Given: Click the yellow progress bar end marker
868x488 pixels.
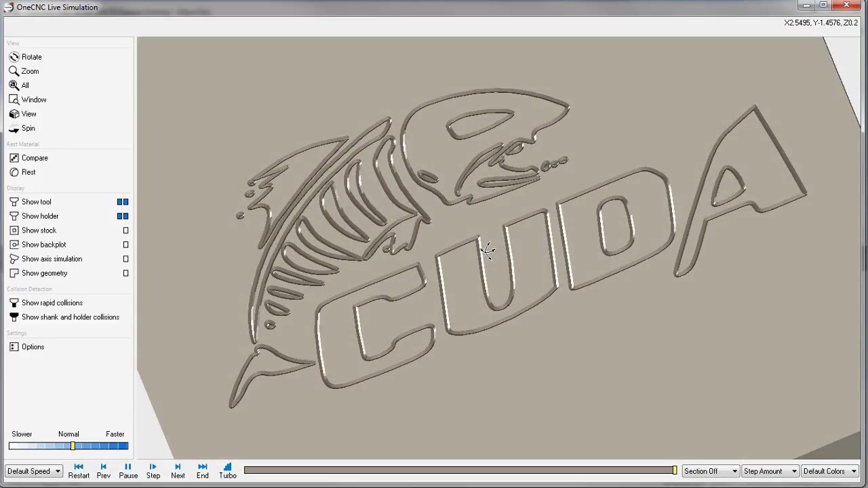Looking at the screenshot, I should coord(675,470).
